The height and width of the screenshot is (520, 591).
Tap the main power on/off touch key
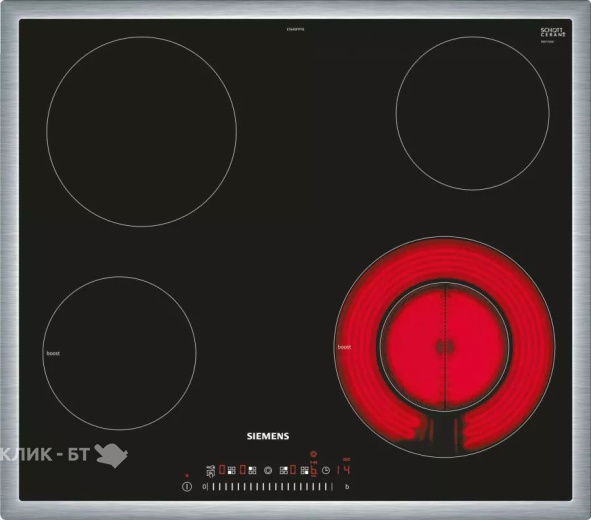(187, 486)
